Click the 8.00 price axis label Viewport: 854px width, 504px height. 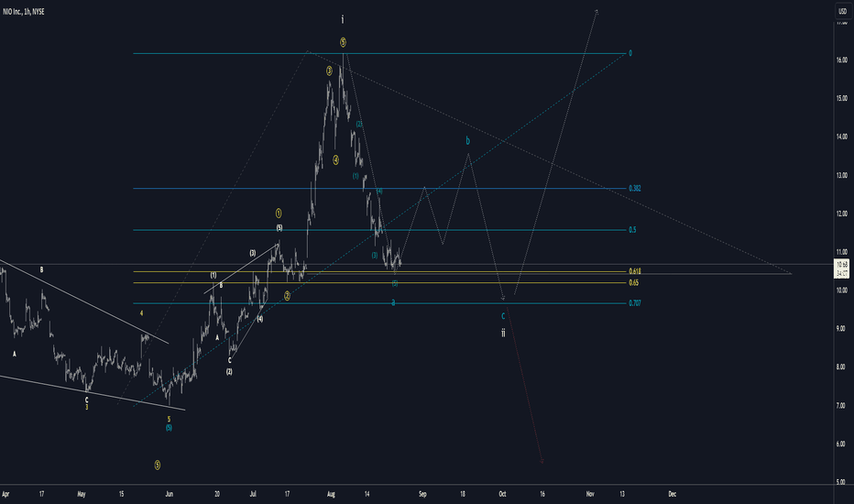(x=841, y=367)
